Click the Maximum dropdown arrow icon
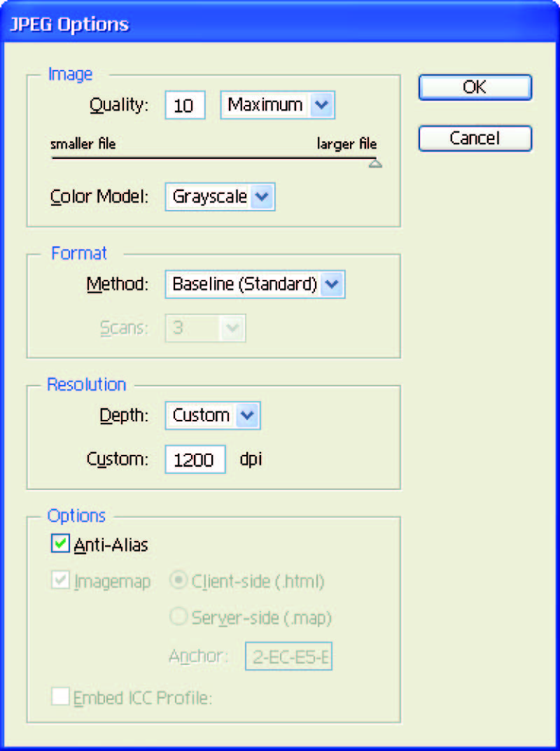Screen dimensions: 560x751 (x=321, y=106)
